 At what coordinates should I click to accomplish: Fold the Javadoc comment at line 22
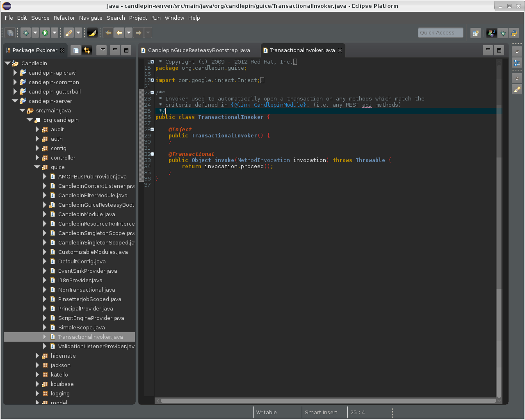point(152,93)
